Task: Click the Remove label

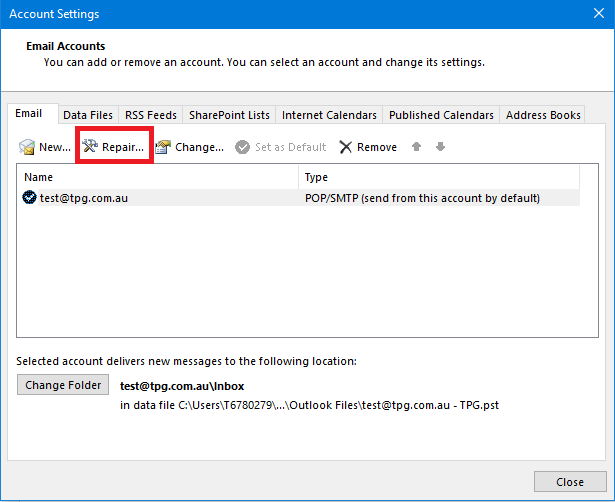Action: 377,147
